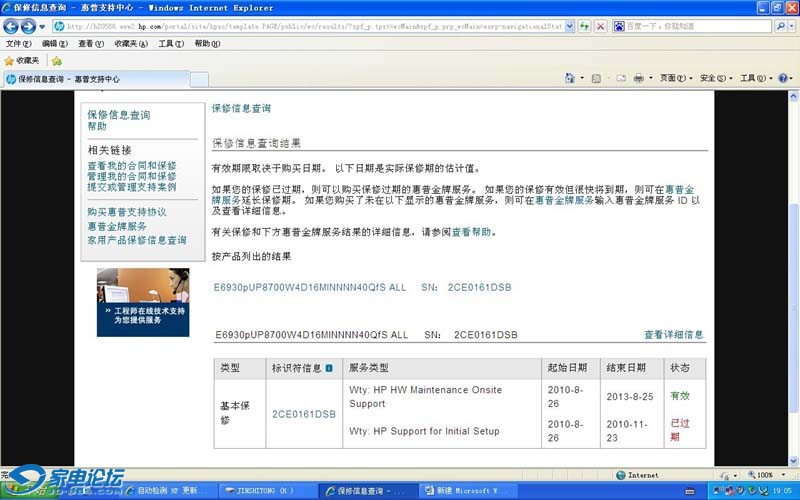Image resolution: width=800 pixels, height=500 pixels.
Task: Expand the 工具(O) command bar dropdown
Action: (756, 78)
